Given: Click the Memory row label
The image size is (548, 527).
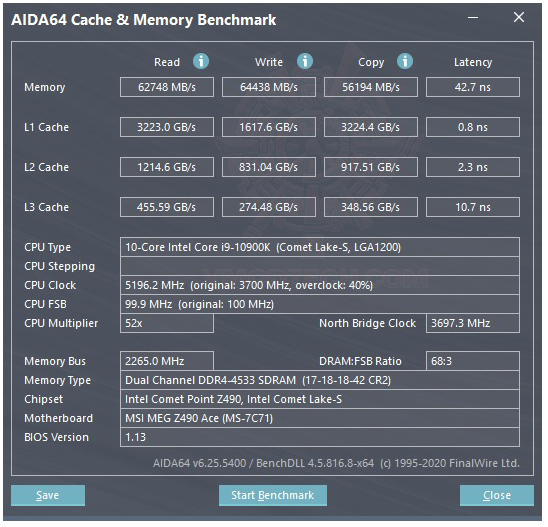Looking at the screenshot, I should point(45,88).
